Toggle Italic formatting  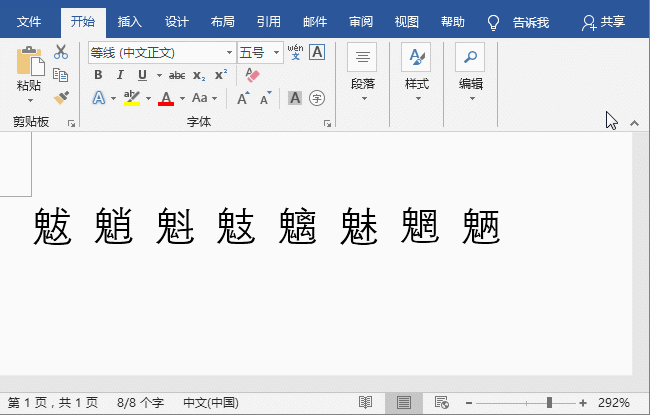[120, 75]
